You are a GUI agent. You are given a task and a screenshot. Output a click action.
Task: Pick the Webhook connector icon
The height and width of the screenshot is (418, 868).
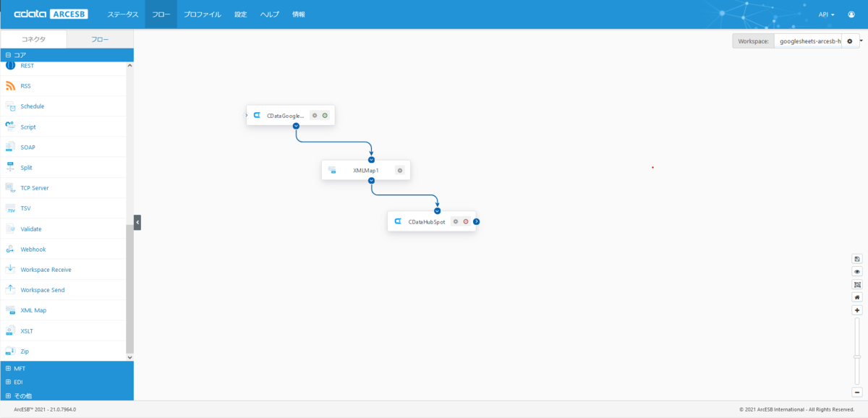coord(10,249)
